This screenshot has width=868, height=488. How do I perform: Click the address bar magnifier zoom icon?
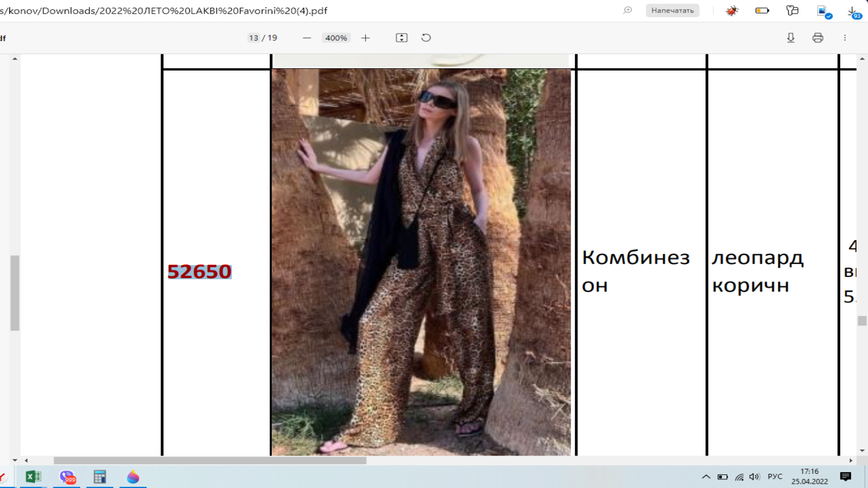(x=628, y=10)
